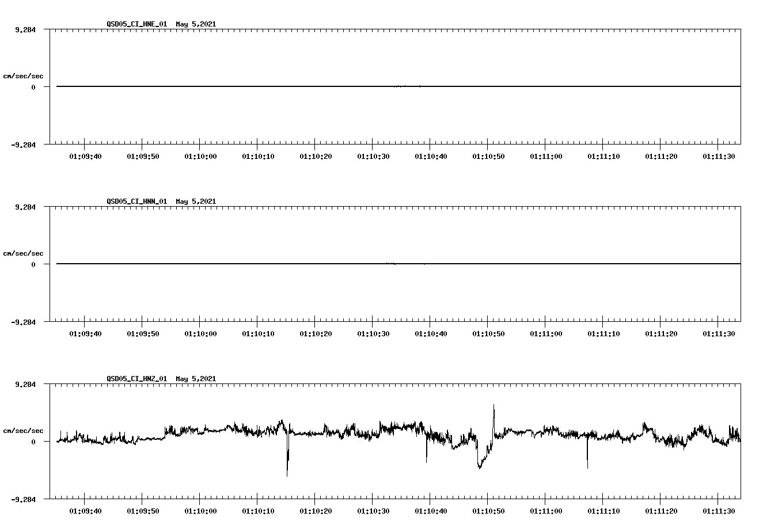782x532 pixels.
Task: Click the 01:11:30 tick label under the HNN trace
Action: (x=718, y=332)
